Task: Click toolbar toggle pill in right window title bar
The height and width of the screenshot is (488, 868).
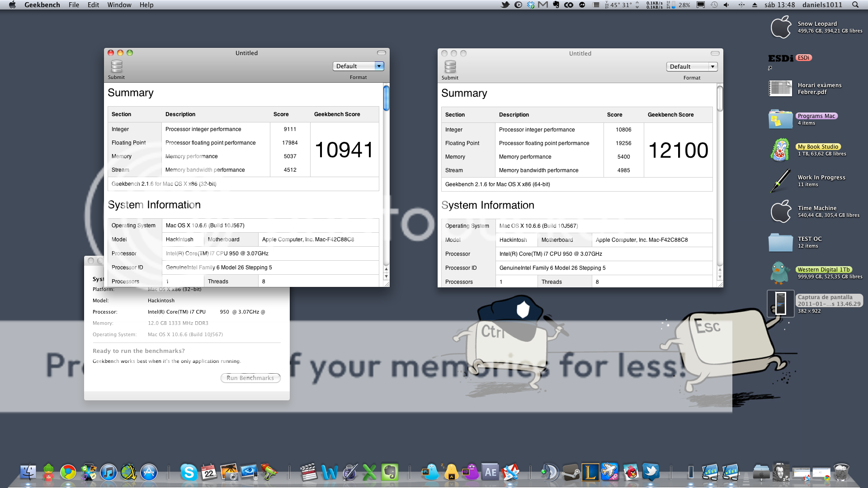Action: tap(715, 53)
